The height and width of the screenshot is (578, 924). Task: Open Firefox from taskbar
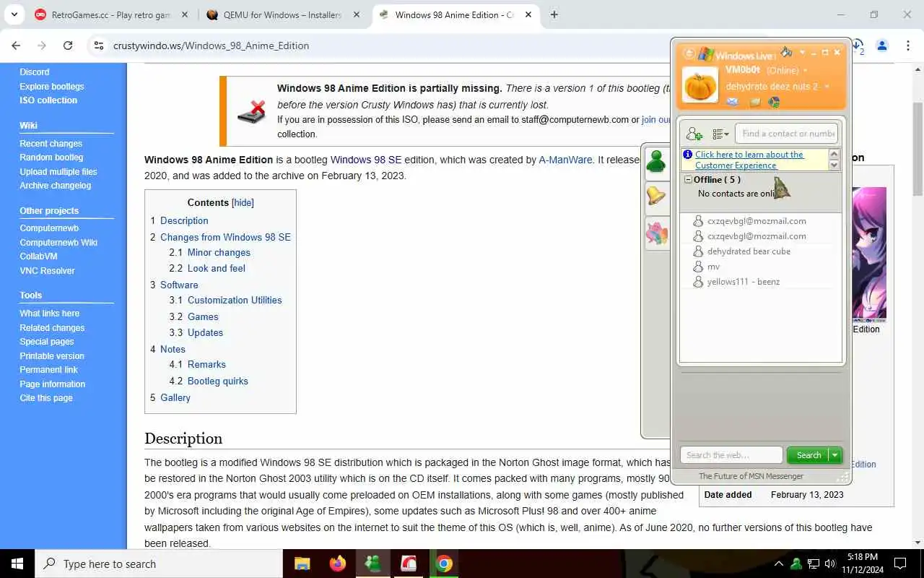tap(337, 564)
